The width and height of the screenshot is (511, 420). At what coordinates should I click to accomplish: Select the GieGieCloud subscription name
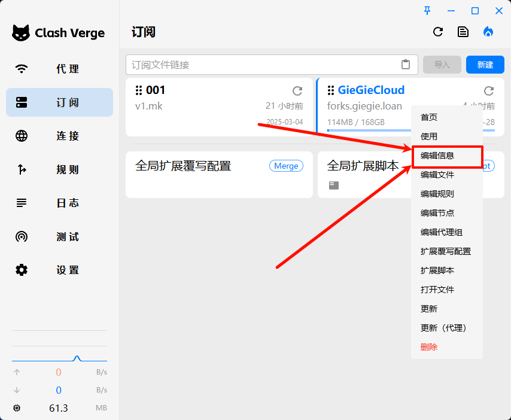click(x=371, y=90)
